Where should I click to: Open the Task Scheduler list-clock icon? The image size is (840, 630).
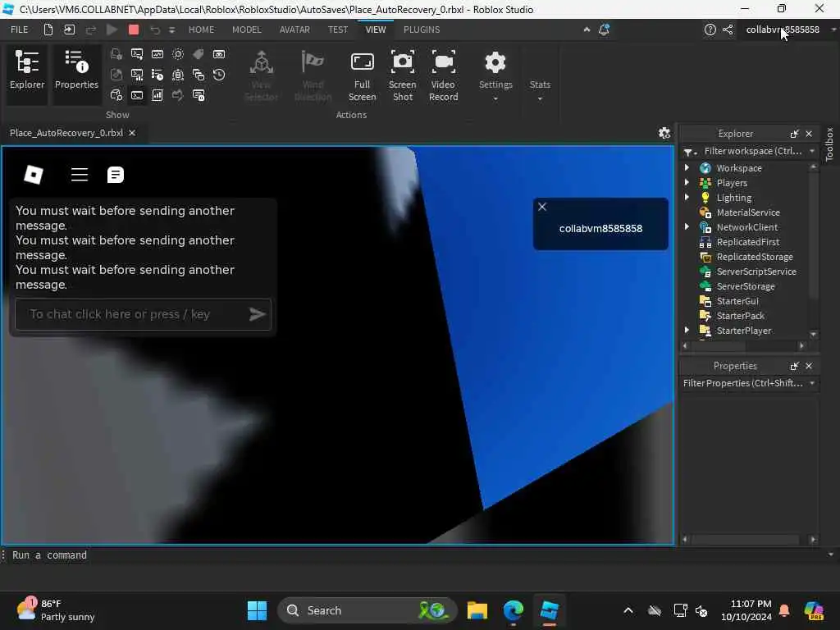coord(157,75)
